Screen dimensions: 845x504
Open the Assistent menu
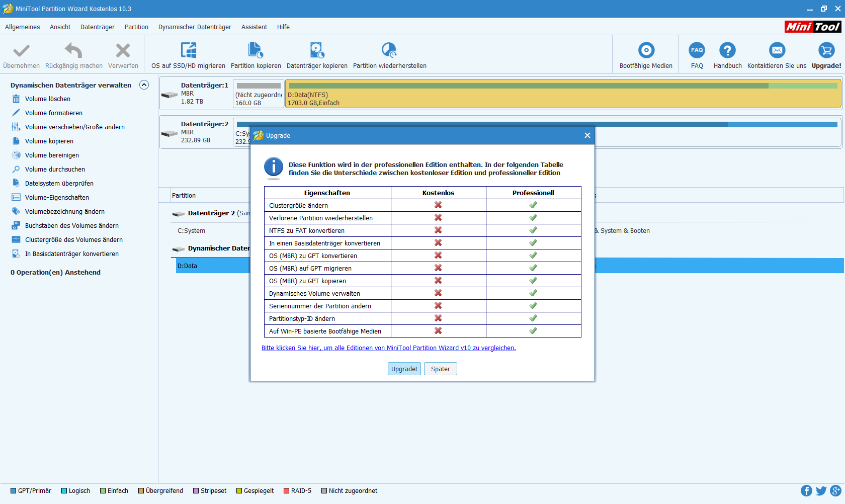(x=254, y=27)
